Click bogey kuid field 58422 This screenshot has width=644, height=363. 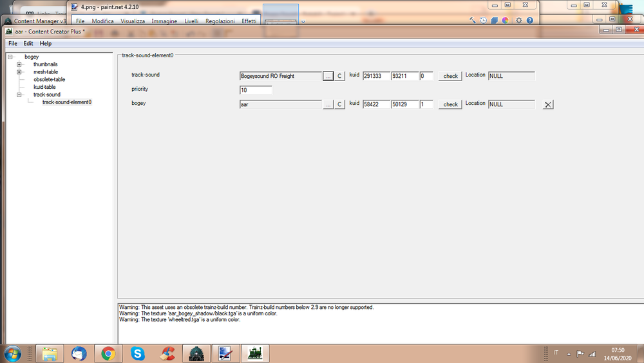coord(376,104)
